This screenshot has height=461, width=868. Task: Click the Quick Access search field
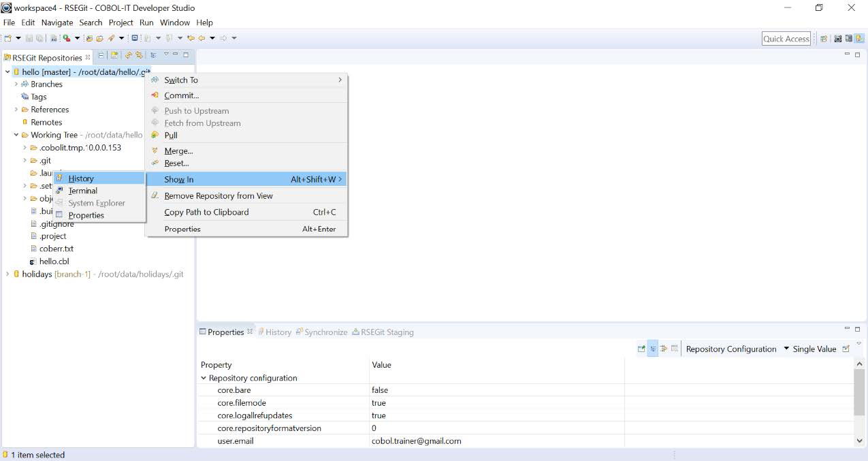[786, 39]
